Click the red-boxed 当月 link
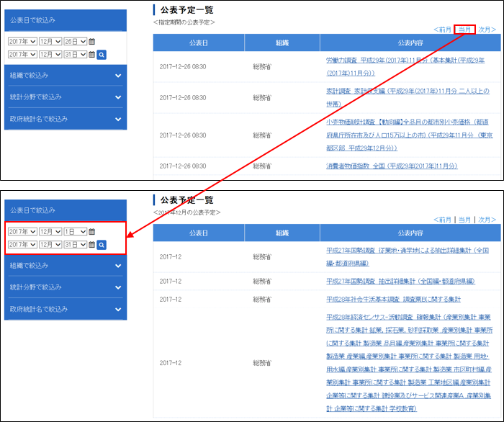Viewport: 504px width, 422px height. tap(465, 30)
